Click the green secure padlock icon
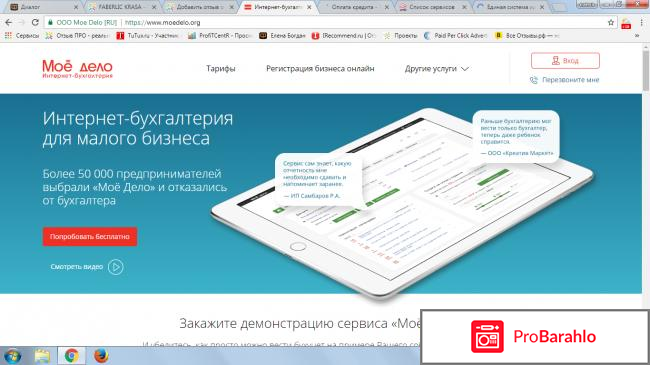 (x=50, y=22)
